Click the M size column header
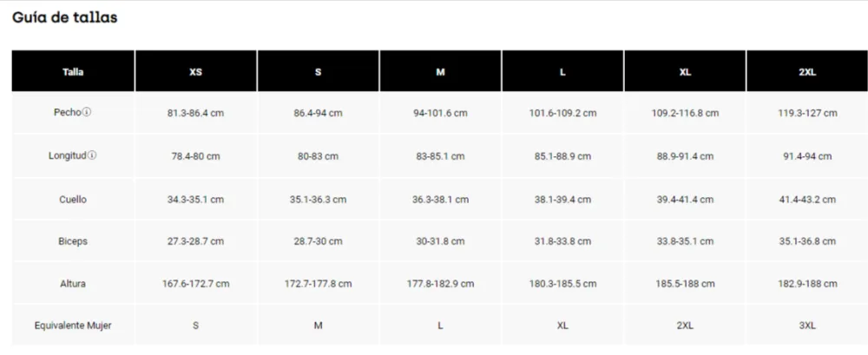Image resolution: width=868 pixels, height=355 pixels. [x=440, y=72]
